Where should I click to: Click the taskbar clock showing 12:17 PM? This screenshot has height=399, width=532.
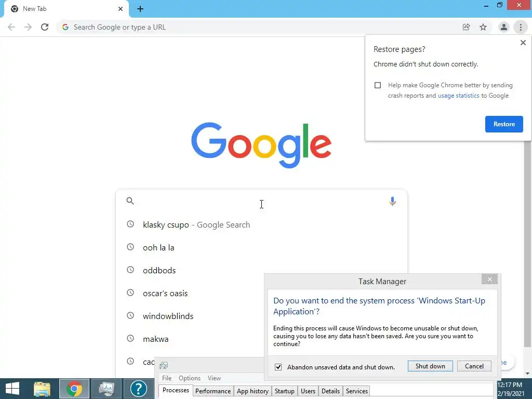(510, 385)
